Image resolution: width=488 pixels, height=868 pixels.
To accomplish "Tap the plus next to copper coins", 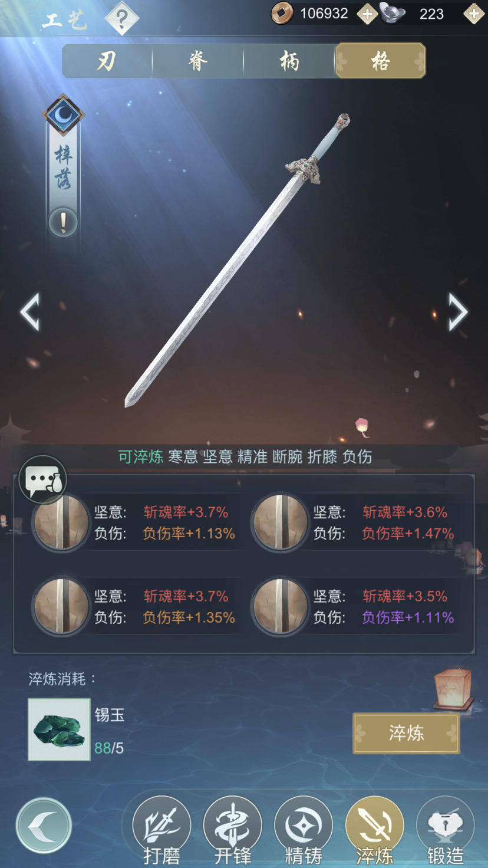I will point(367,14).
